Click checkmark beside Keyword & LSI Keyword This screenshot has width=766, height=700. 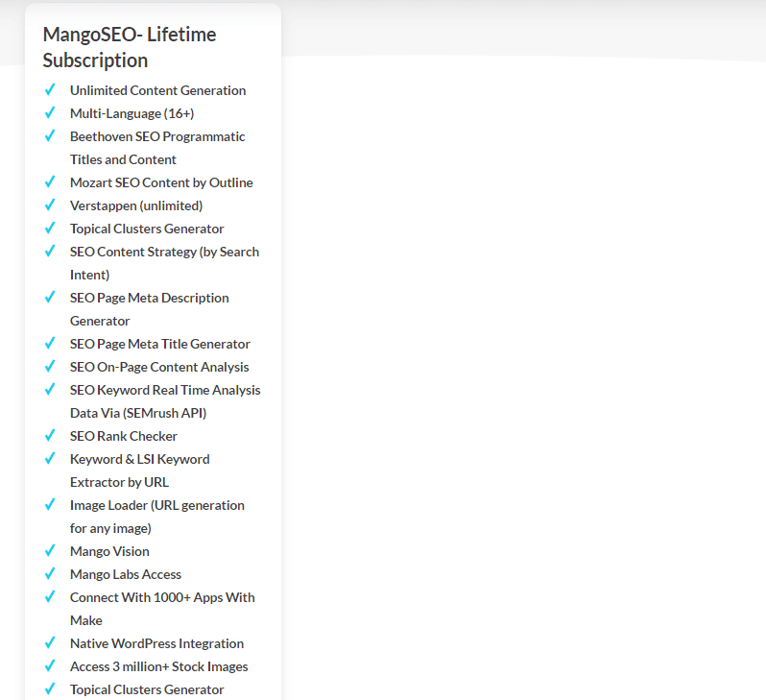pyautogui.click(x=50, y=458)
